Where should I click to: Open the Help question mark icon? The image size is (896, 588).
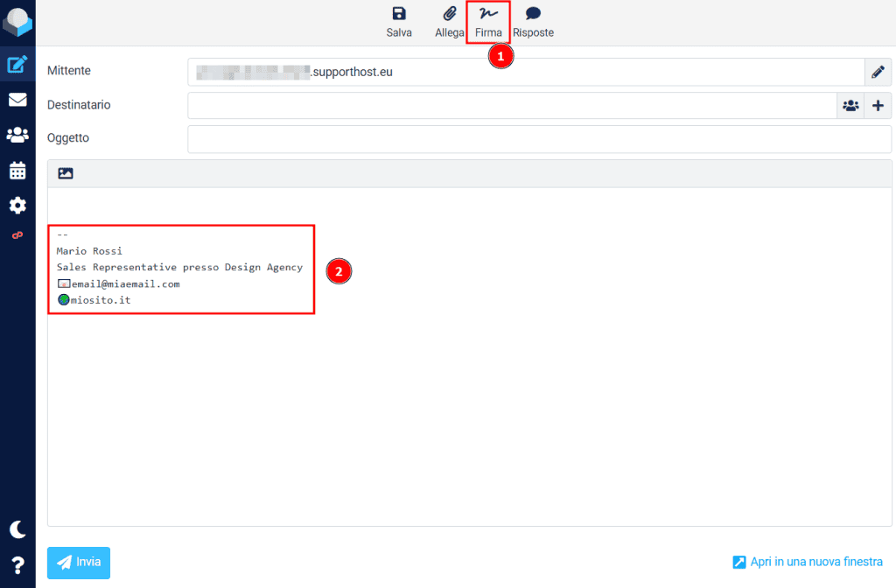coord(17,566)
